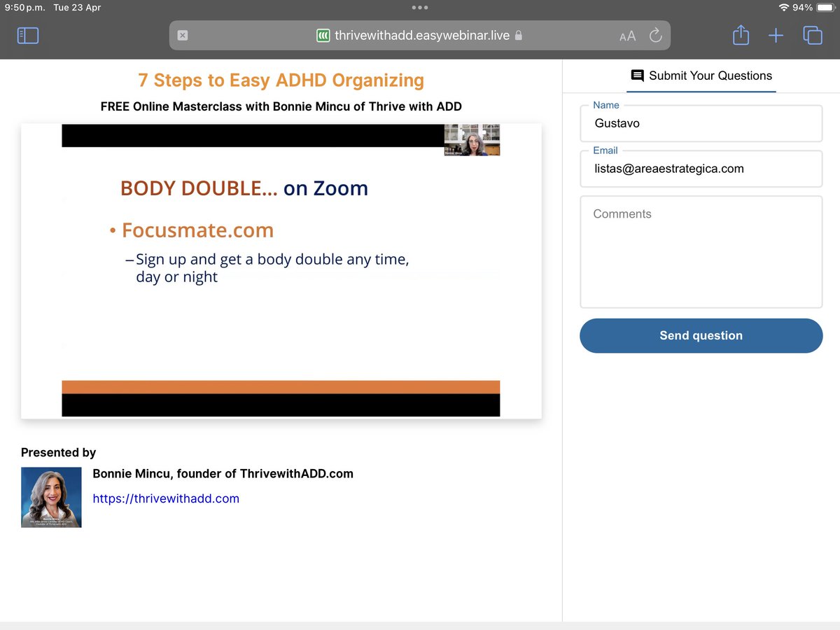Tap the Wi-Fi status icon

click(x=783, y=7)
